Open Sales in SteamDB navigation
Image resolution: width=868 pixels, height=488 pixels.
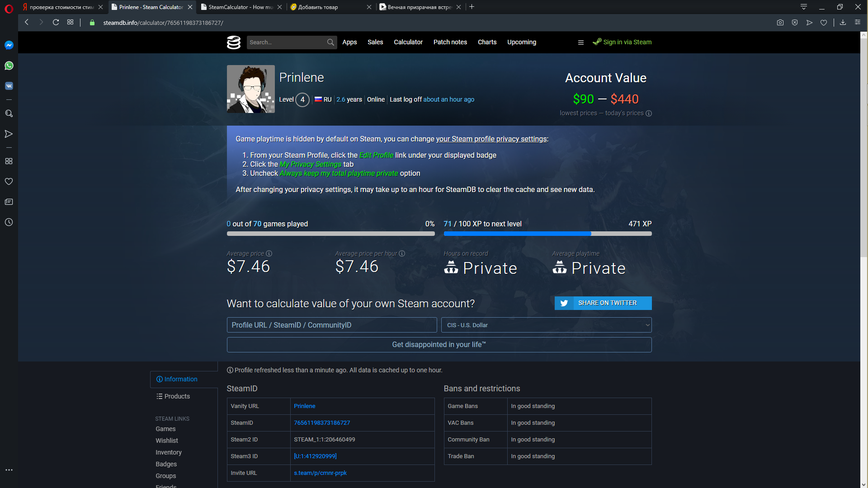(375, 42)
